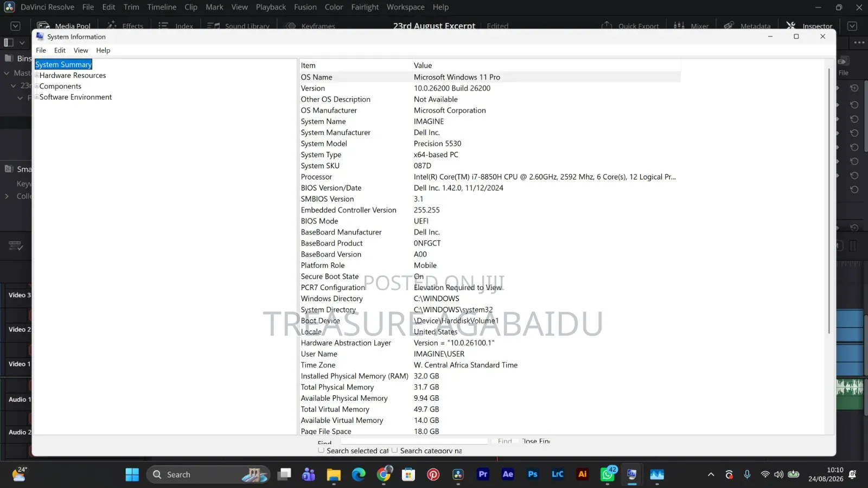Open the Fairlight menu in DaVinci Resolve
This screenshot has height=488, width=868.
click(x=365, y=7)
